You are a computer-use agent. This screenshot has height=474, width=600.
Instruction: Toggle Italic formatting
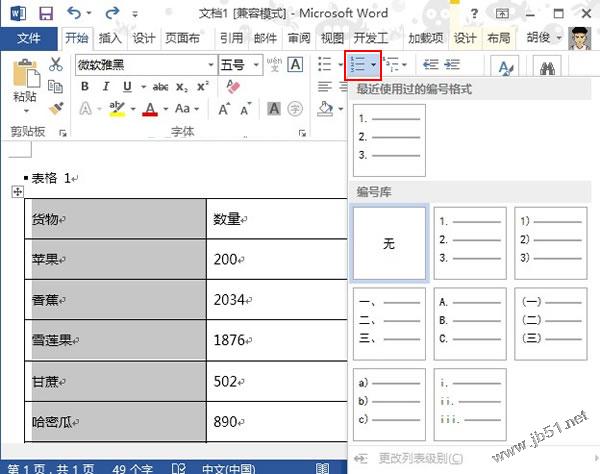(106, 87)
